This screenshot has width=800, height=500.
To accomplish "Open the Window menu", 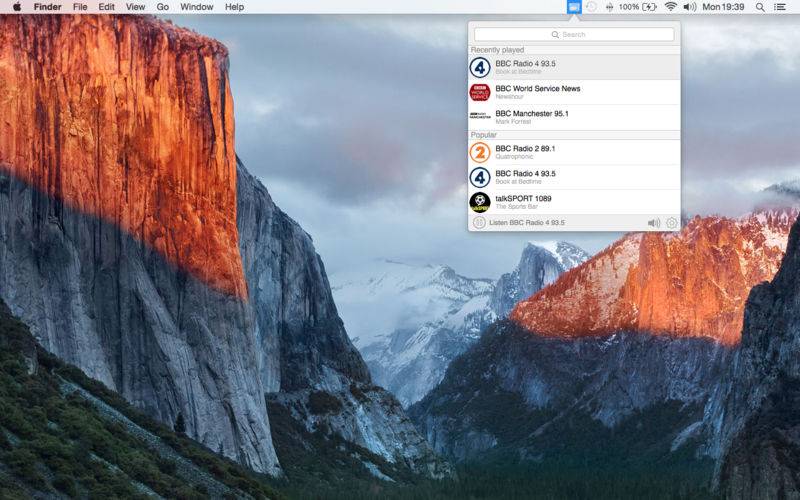I will [197, 7].
